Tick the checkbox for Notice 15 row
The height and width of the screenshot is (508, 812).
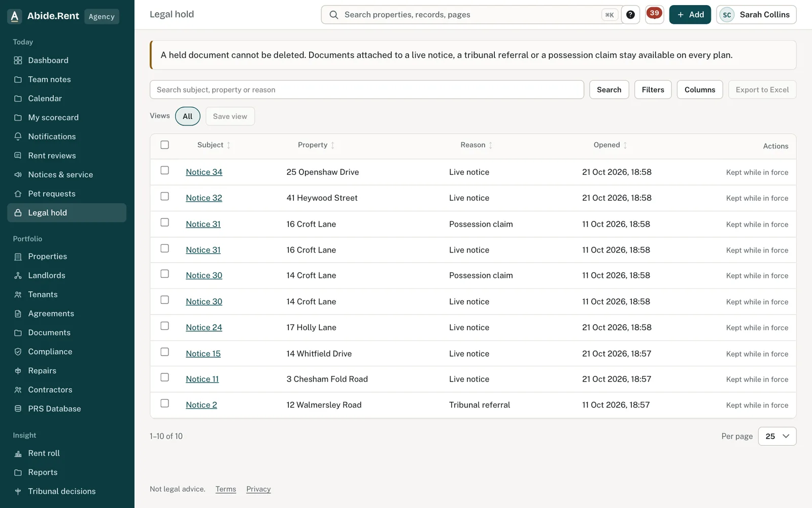coord(164,352)
